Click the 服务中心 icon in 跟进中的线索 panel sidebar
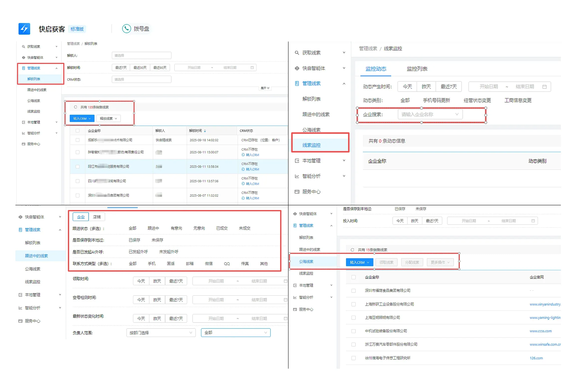The image size is (576, 392). (20, 321)
